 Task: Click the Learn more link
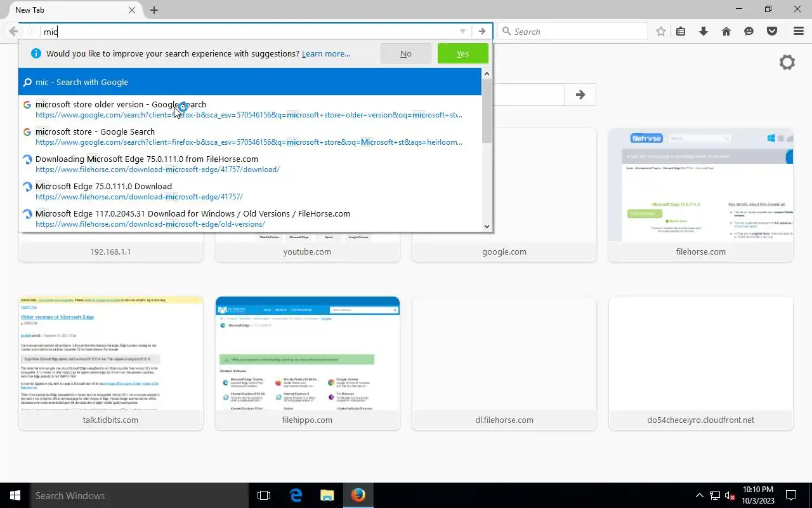[x=326, y=53]
